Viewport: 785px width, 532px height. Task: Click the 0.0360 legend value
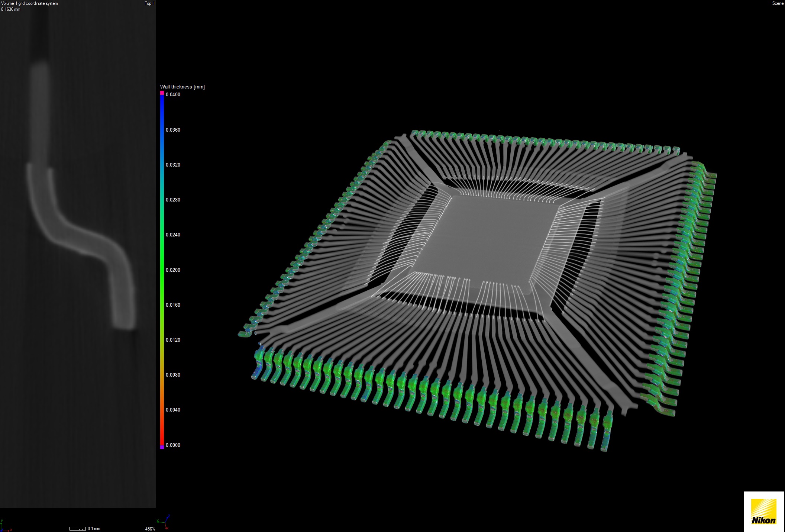pos(173,130)
